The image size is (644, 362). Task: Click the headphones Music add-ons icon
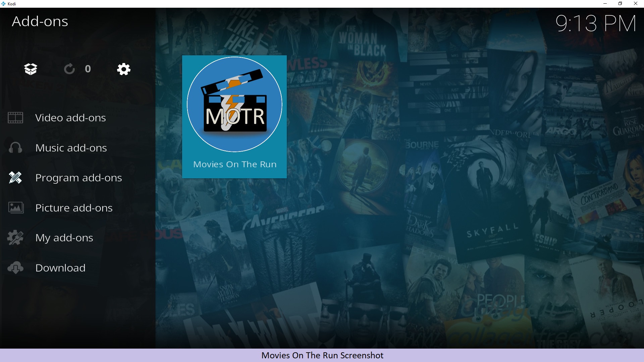coord(15,148)
